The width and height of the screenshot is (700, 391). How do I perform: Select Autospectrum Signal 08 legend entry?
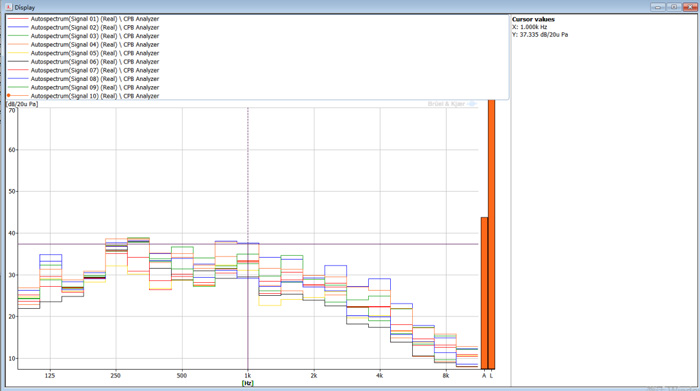coord(83,79)
